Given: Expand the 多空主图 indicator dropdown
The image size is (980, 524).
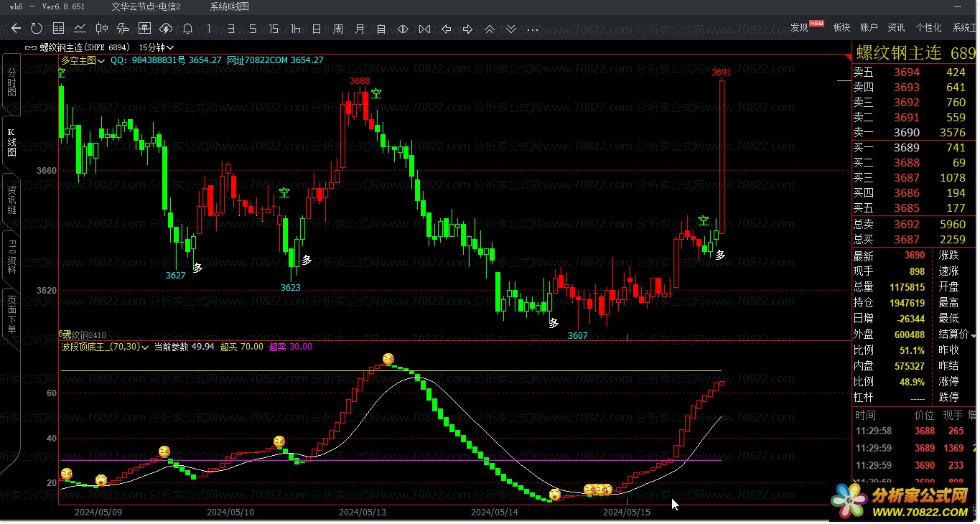Looking at the screenshot, I should pyautogui.click(x=83, y=60).
